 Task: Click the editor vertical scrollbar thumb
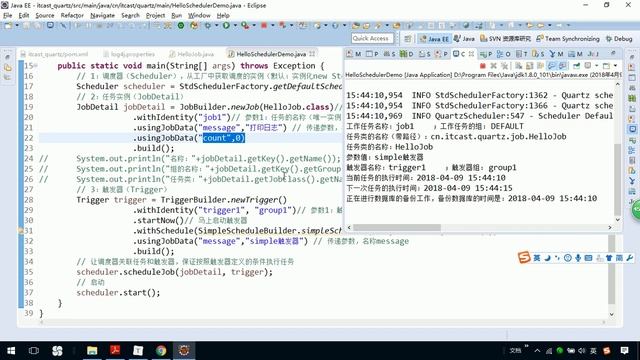pyautogui.click(x=611, y=269)
